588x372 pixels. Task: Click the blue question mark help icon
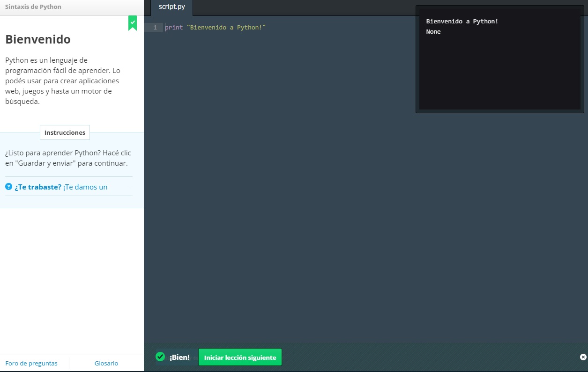point(8,187)
